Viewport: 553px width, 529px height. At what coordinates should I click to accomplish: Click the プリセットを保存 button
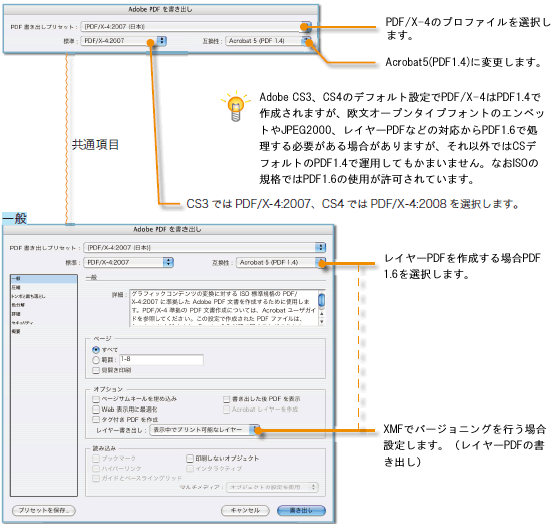[x=44, y=510]
